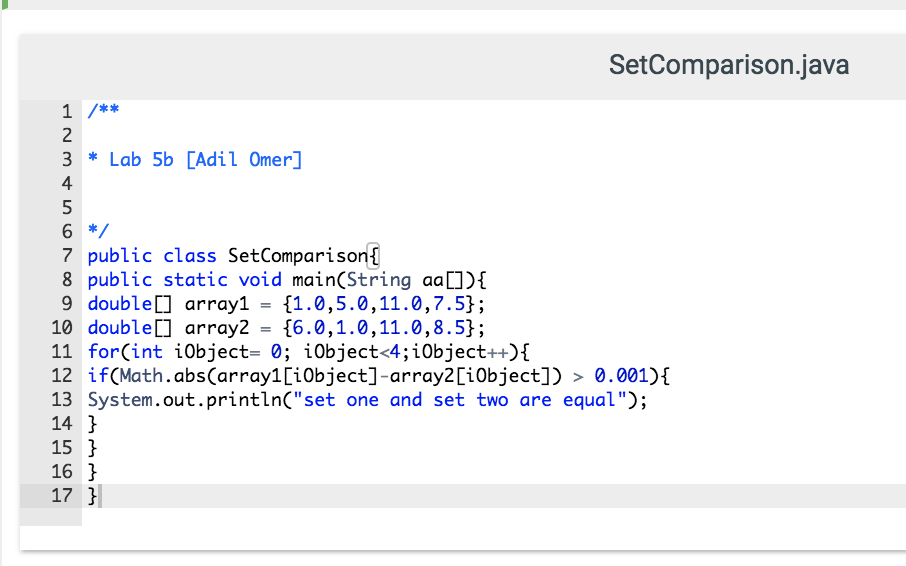Image resolution: width=906 pixels, height=566 pixels.
Task: Click the 'if(Math.abs(' condition line
Action: (x=378, y=375)
